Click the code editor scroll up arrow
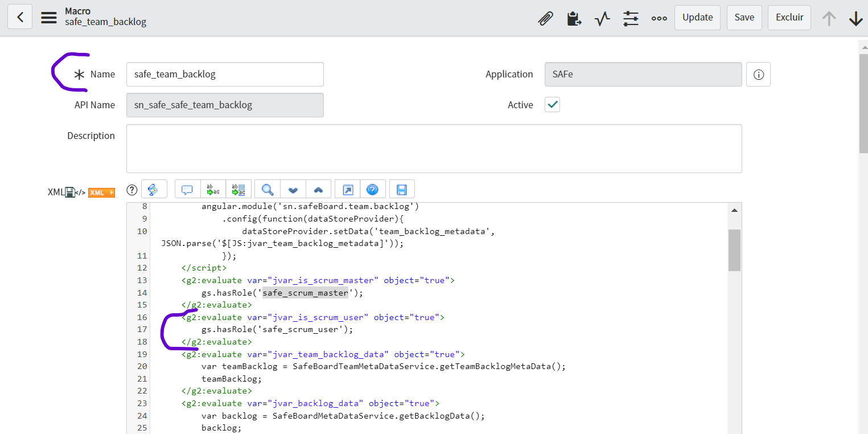The width and height of the screenshot is (868, 434). 734,211
